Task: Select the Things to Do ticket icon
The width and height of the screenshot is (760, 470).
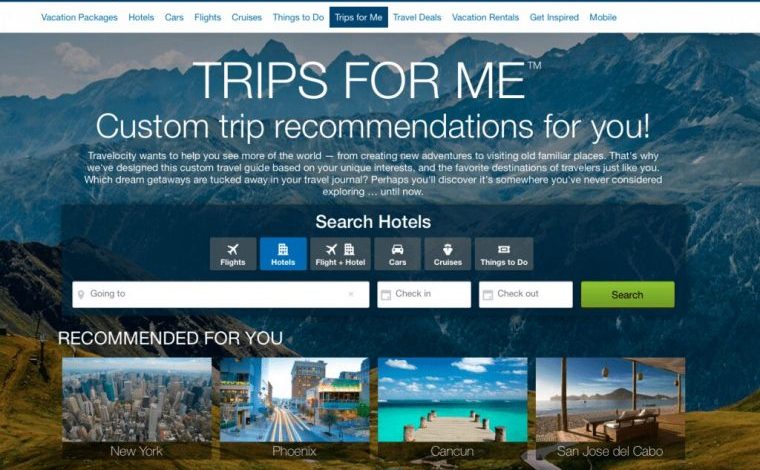Action: 504,250
